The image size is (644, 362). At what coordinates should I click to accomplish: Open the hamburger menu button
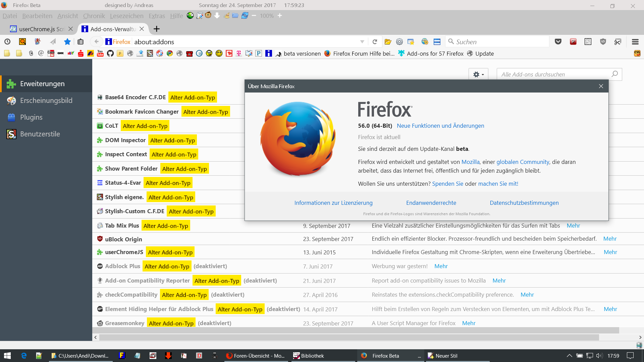(x=635, y=42)
